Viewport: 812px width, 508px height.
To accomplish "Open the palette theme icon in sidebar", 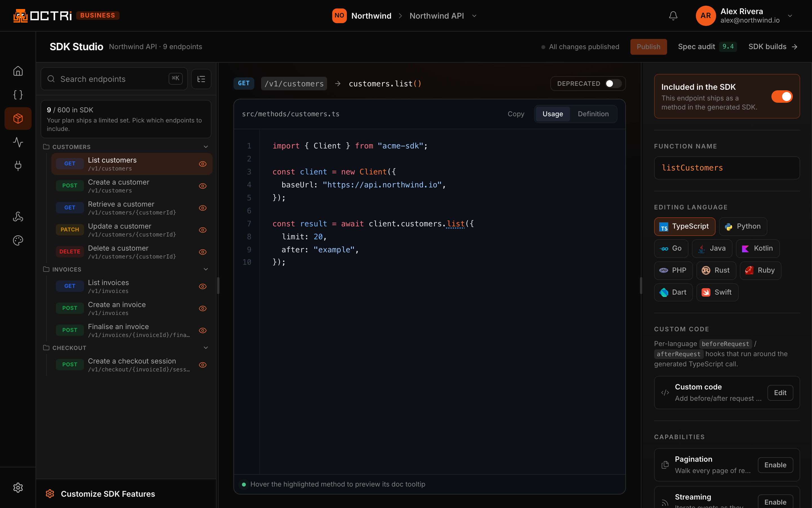I will tap(18, 240).
